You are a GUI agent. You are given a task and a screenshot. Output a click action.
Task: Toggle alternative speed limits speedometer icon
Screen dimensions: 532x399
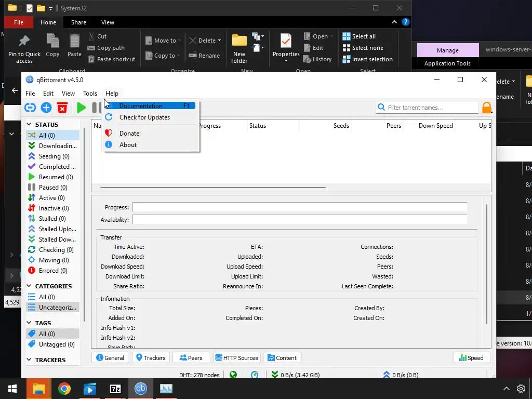coord(255,375)
